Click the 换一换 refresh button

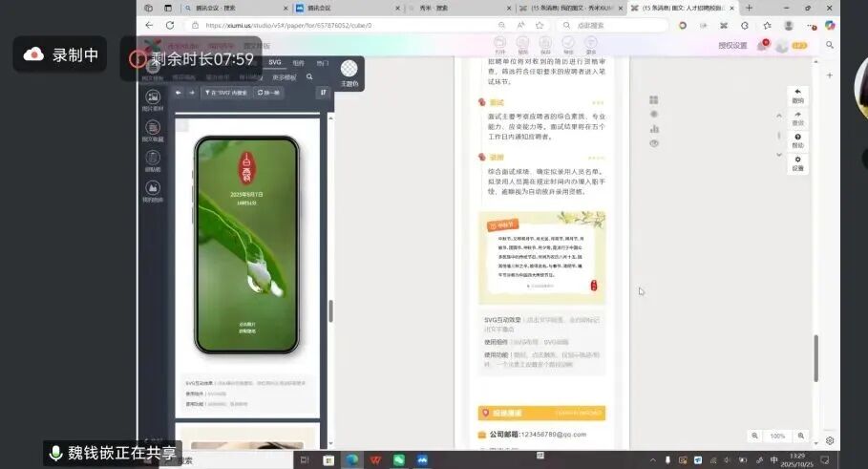(269, 93)
